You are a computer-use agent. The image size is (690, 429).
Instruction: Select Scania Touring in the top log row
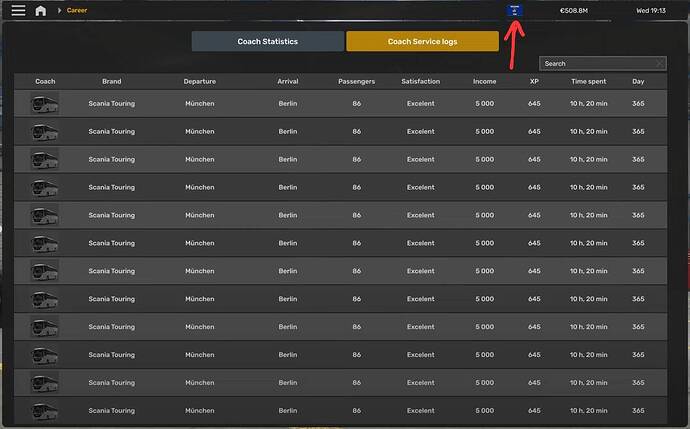click(112, 104)
